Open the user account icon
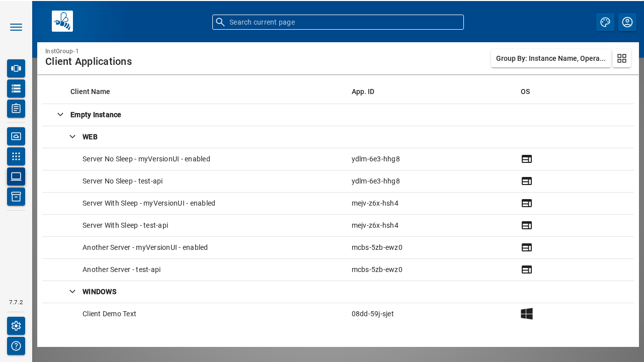 pos(627,22)
